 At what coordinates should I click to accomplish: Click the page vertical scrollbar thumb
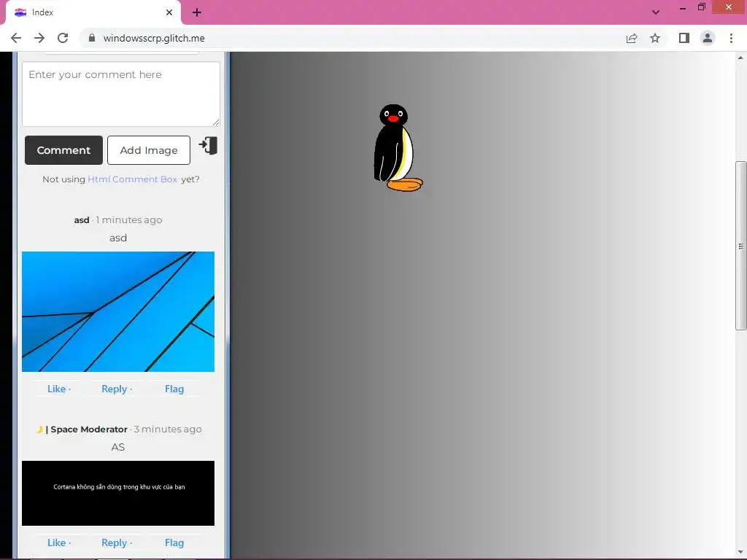pos(741,245)
